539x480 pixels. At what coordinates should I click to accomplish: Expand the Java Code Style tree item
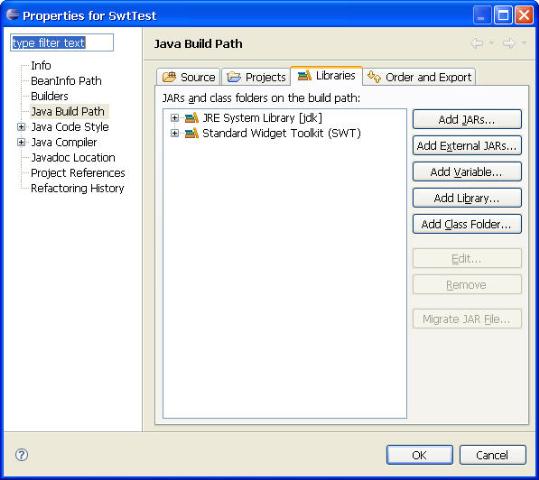pyautogui.click(x=21, y=127)
